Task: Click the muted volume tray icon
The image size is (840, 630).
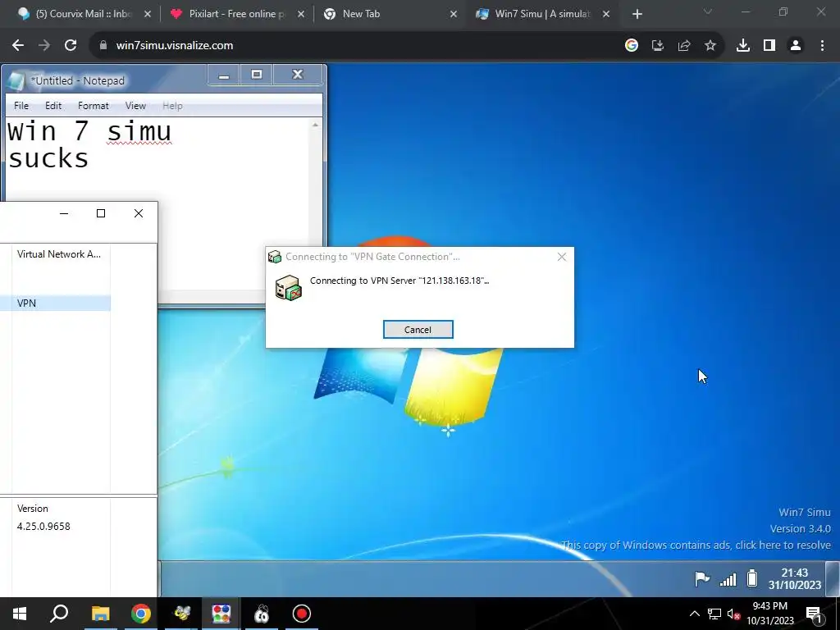Action: [x=733, y=614]
